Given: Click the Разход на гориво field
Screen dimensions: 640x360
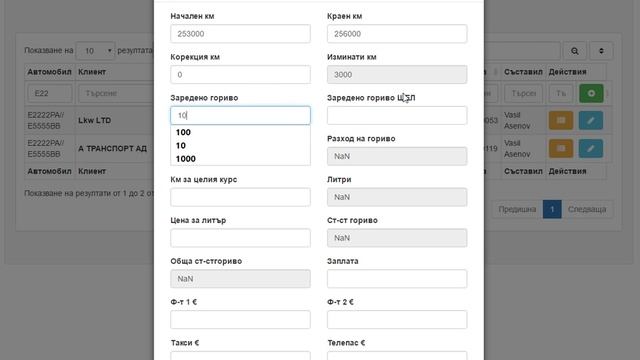Looking at the screenshot, I should 397,156.
